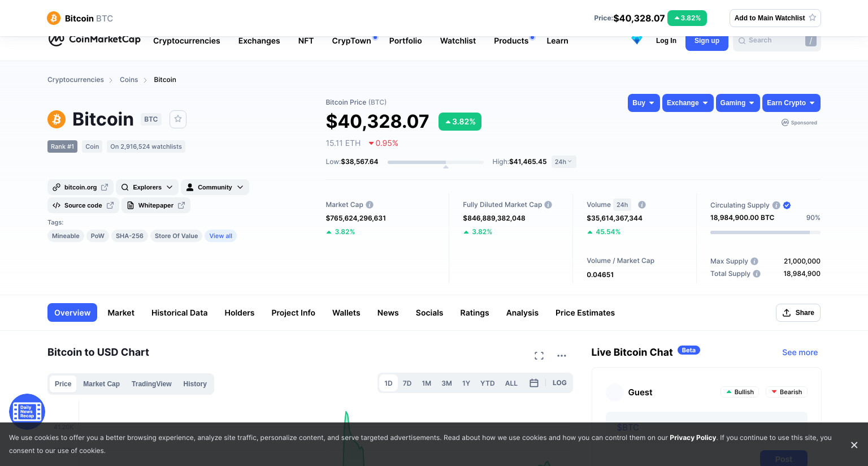Show the Market Cap chart tab
The image size is (868, 466).
(x=102, y=384)
